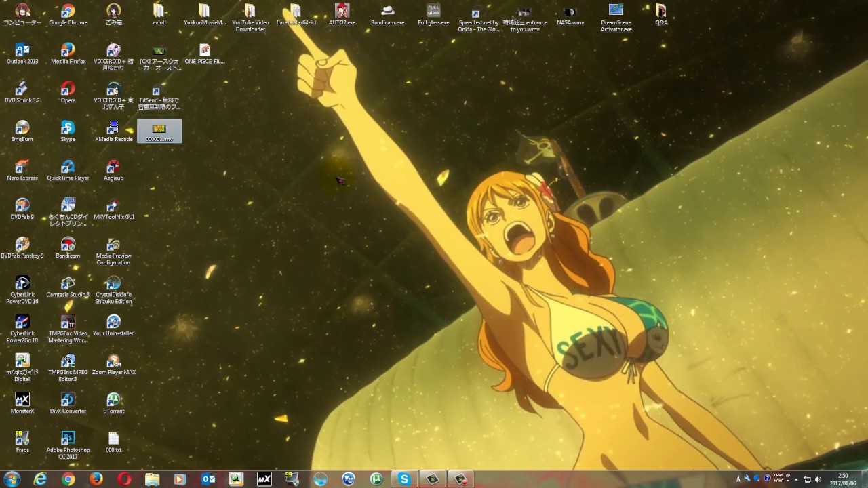Image resolution: width=868 pixels, height=488 pixels.
Task: Open MonsterX from the taskbar
Action: tap(264, 479)
